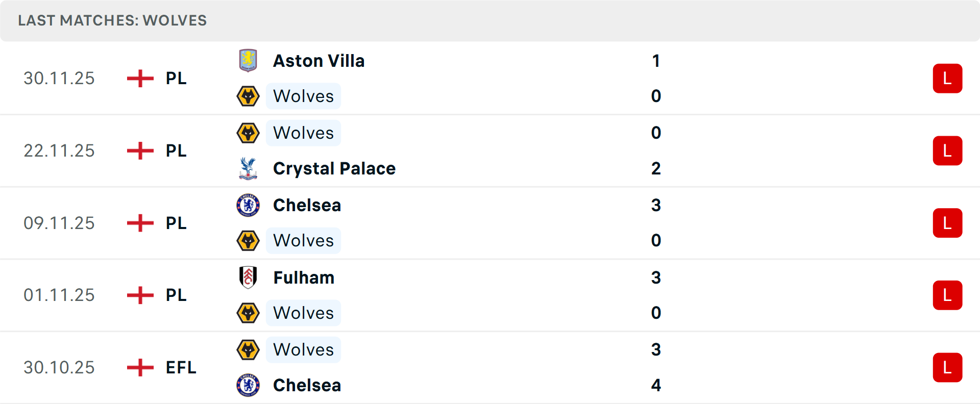
Task: Click Wolves crest in the Crystal Palace match
Action: pyautogui.click(x=248, y=133)
